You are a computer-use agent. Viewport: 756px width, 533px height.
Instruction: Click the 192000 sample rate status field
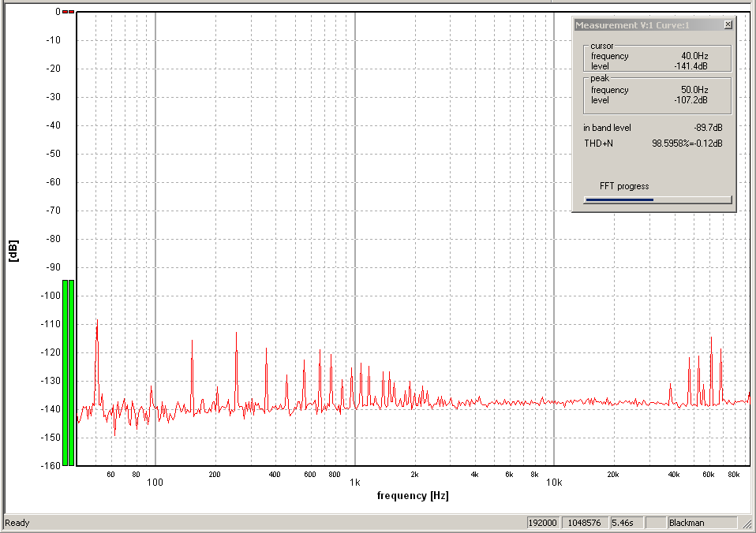pyautogui.click(x=543, y=523)
